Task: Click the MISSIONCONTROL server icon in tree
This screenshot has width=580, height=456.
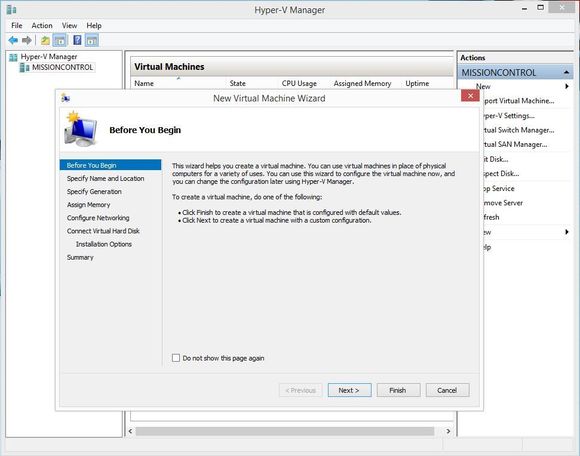Action: tap(24, 67)
